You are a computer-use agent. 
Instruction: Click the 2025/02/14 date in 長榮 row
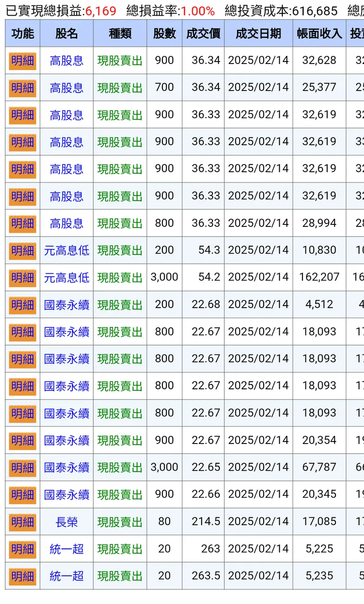[x=258, y=521]
